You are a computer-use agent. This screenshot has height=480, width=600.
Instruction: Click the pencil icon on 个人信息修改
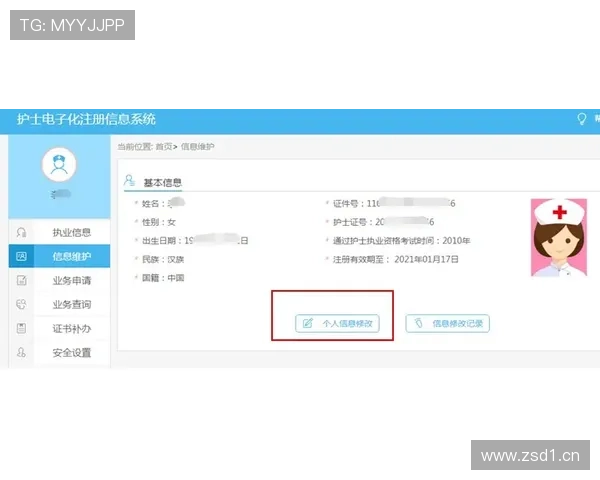click(308, 323)
